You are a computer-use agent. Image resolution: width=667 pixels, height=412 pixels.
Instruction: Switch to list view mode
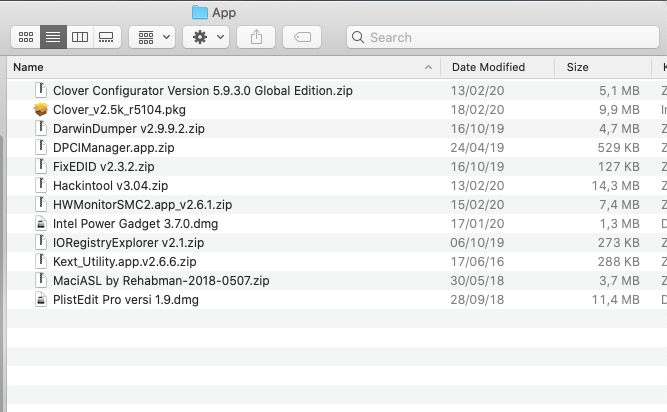[x=53, y=37]
